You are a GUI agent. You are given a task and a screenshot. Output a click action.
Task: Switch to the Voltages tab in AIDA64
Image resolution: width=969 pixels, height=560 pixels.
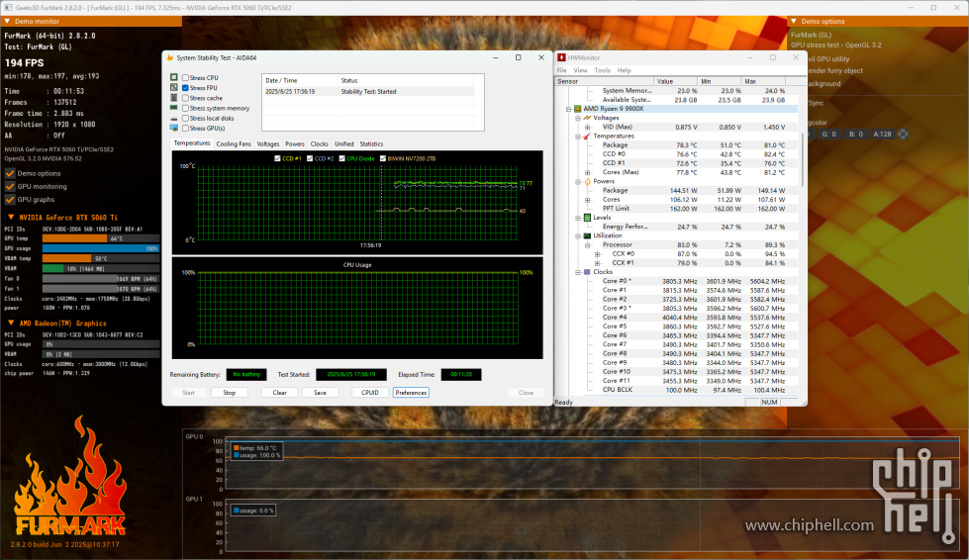(268, 143)
